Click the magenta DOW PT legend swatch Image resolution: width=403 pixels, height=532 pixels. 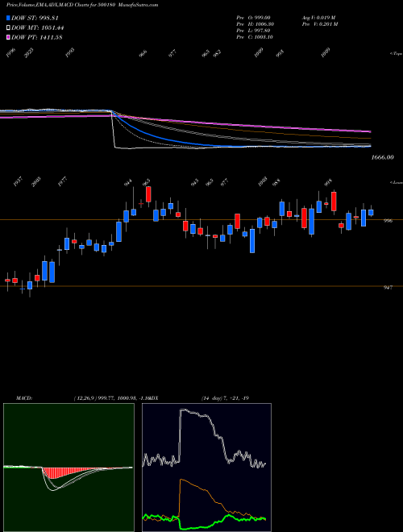(9, 37)
